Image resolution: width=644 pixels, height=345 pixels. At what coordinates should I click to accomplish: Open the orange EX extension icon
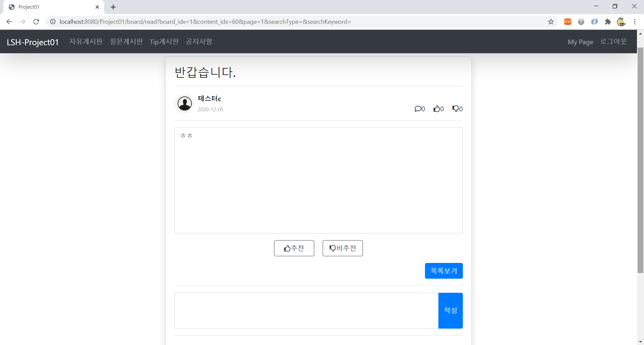568,22
